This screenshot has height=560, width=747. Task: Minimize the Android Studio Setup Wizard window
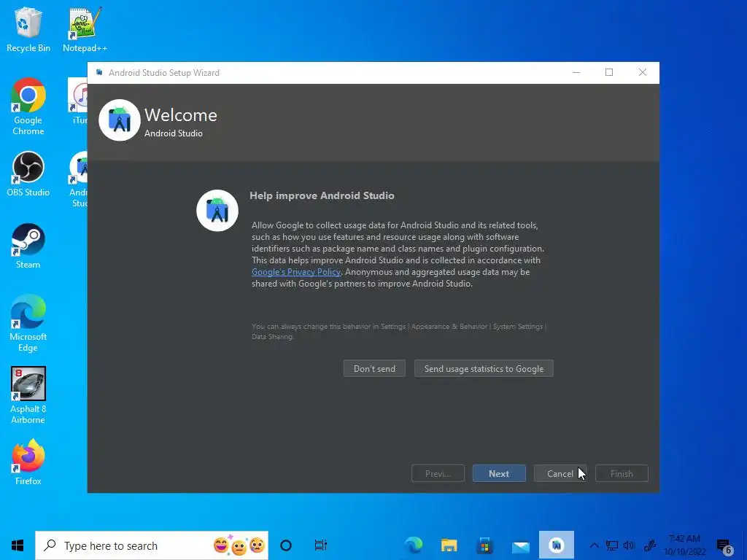point(576,72)
